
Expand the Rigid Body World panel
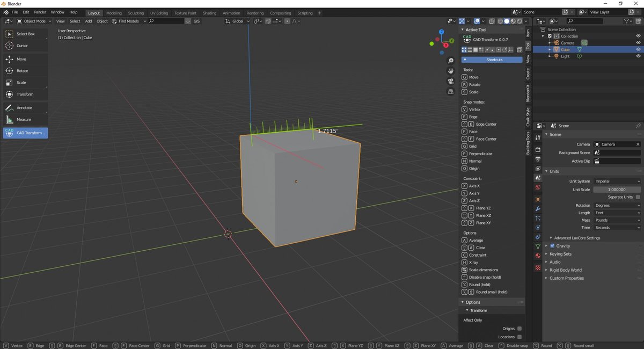(565, 270)
